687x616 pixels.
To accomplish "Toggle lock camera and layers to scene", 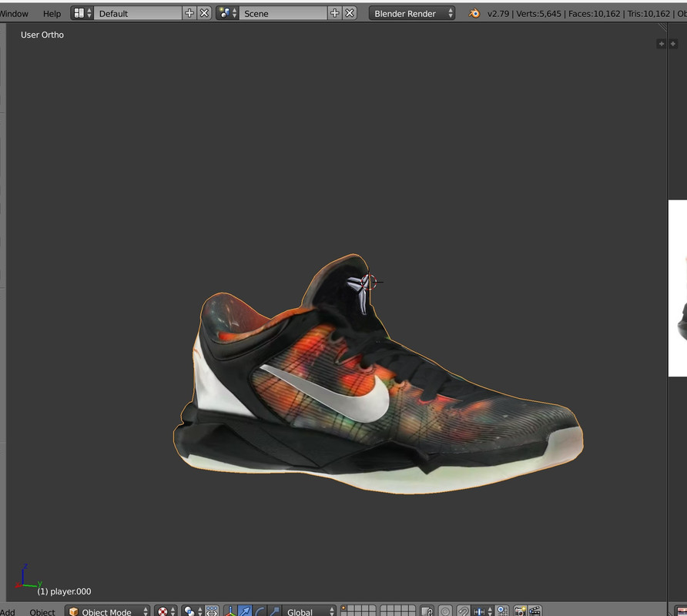I will [x=427, y=611].
